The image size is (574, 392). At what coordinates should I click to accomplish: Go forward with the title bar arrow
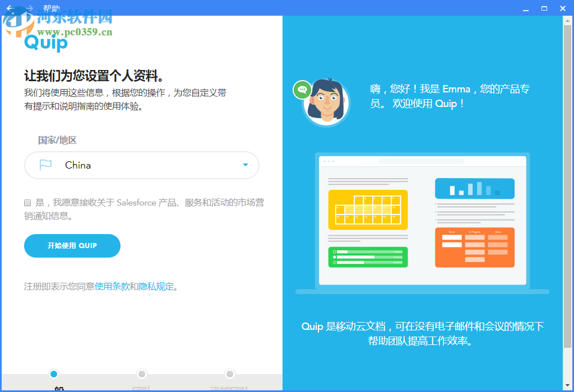point(29,8)
